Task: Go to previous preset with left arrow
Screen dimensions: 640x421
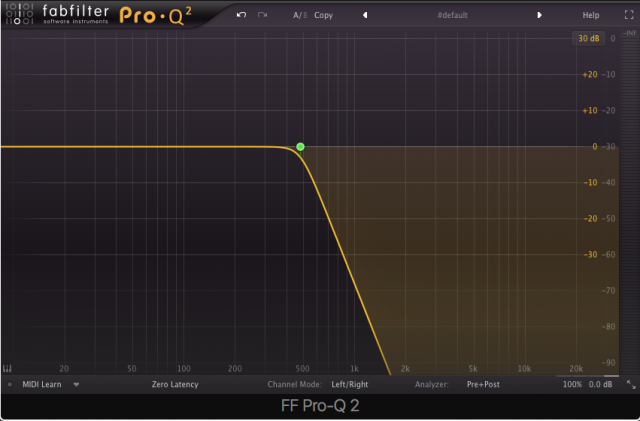Action: 365,15
